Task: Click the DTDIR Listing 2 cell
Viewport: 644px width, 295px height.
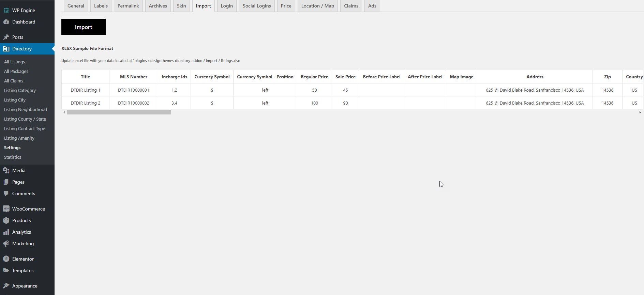Action: [86, 103]
